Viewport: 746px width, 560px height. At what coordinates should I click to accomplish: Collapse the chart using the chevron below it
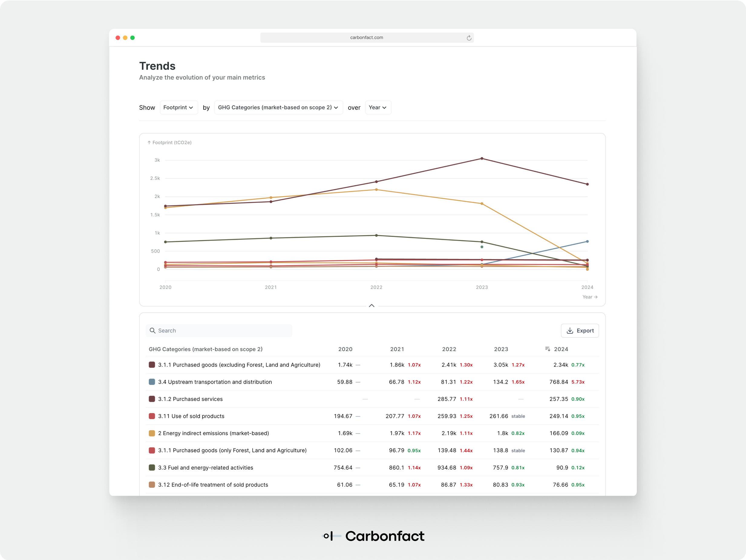[x=372, y=305]
